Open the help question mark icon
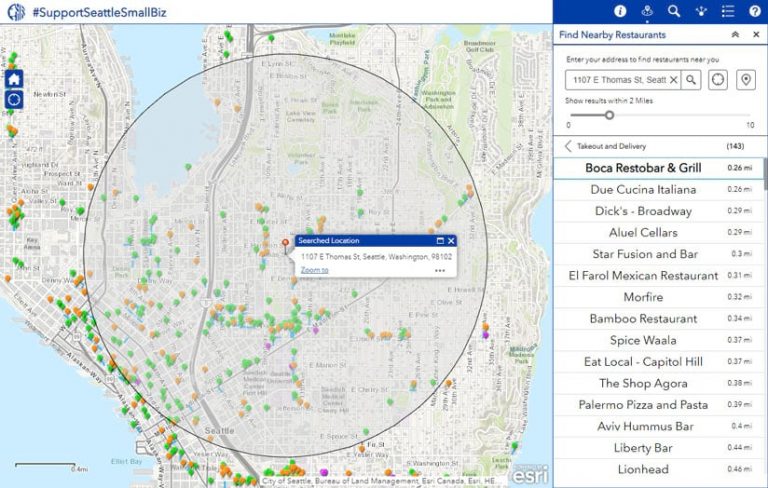The width and height of the screenshot is (768, 488). pyautogui.click(x=755, y=11)
